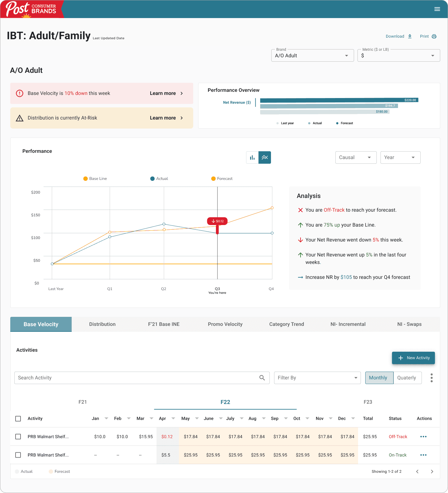This screenshot has width=448, height=493.
Task: Click the Download arrow icon
Action: (410, 36)
